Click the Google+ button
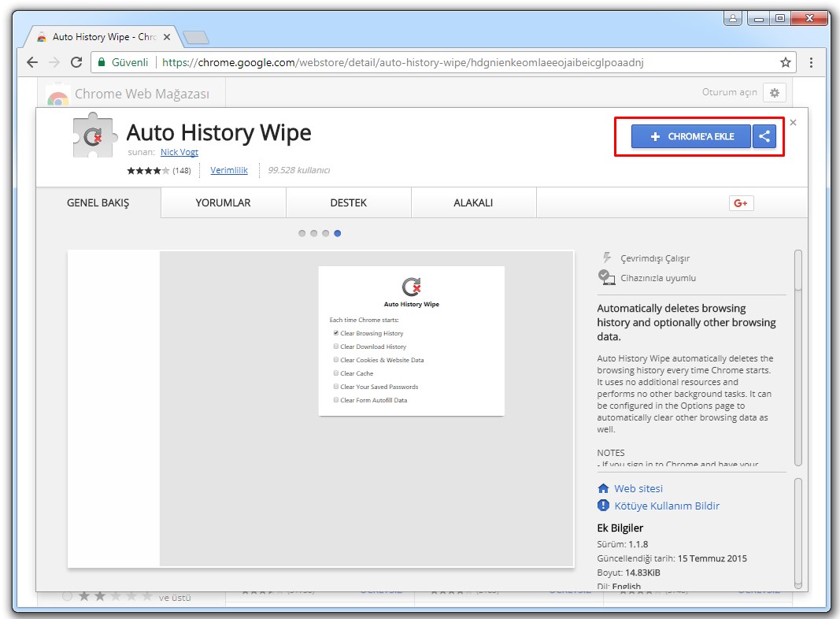The width and height of the screenshot is (840, 619). point(741,203)
